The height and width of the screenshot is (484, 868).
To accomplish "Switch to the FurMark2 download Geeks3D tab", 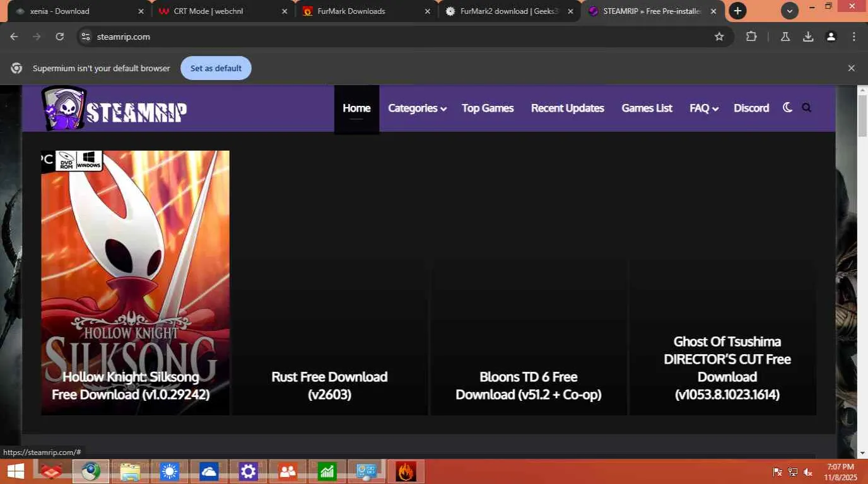I will tap(509, 11).
